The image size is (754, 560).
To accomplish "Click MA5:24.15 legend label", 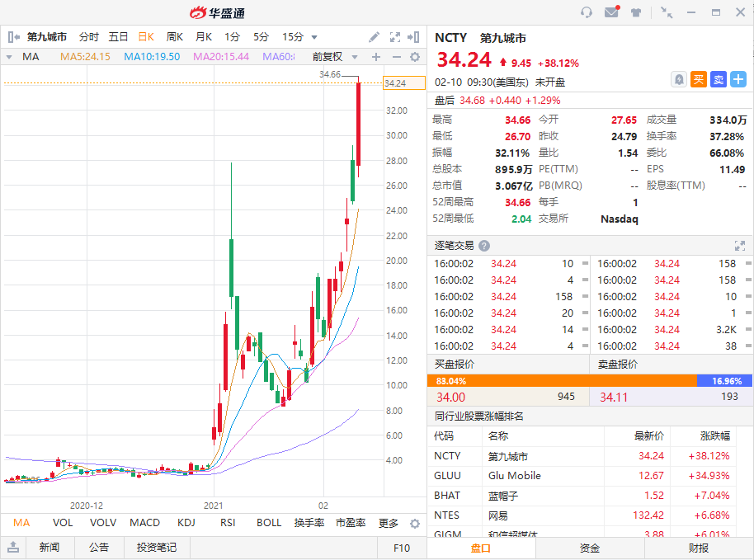I will point(85,57).
